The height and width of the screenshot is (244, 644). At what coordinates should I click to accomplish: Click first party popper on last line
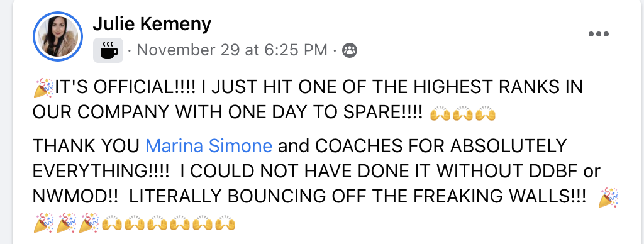pyautogui.click(x=43, y=223)
